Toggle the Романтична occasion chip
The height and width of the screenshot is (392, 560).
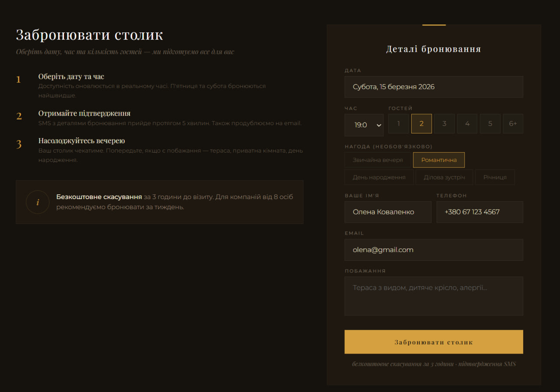point(439,160)
